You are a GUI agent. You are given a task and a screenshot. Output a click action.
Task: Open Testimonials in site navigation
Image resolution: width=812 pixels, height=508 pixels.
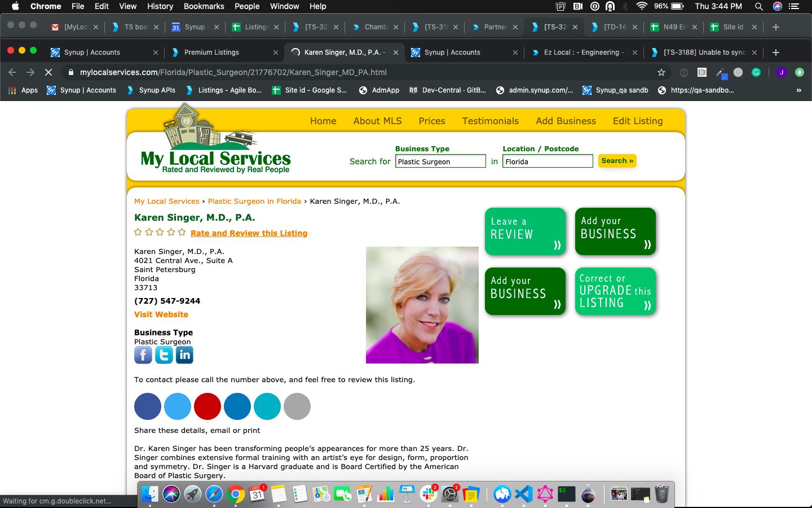tap(490, 121)
